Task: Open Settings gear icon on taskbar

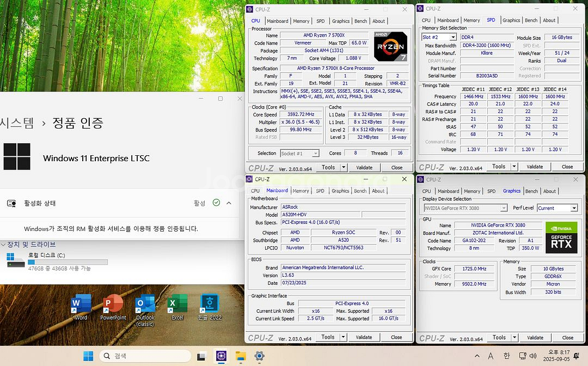Action: point(259,356)
